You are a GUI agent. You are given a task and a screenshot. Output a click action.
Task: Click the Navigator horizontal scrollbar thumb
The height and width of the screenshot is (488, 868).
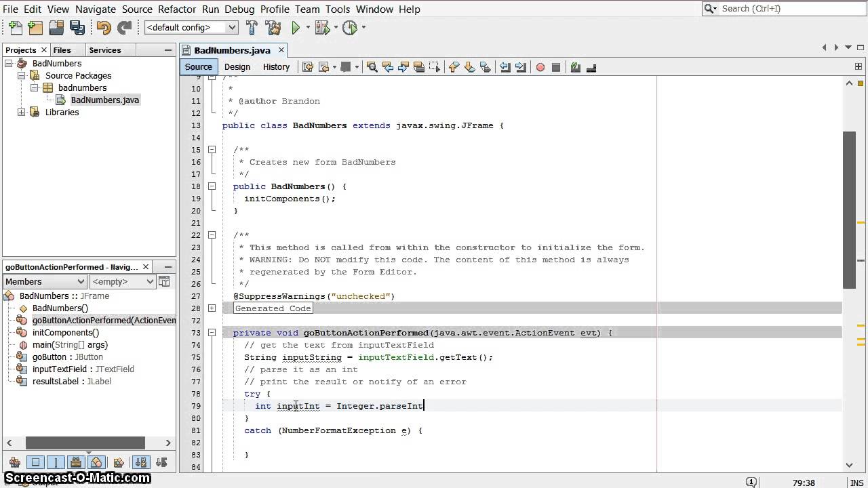(85, 443)
